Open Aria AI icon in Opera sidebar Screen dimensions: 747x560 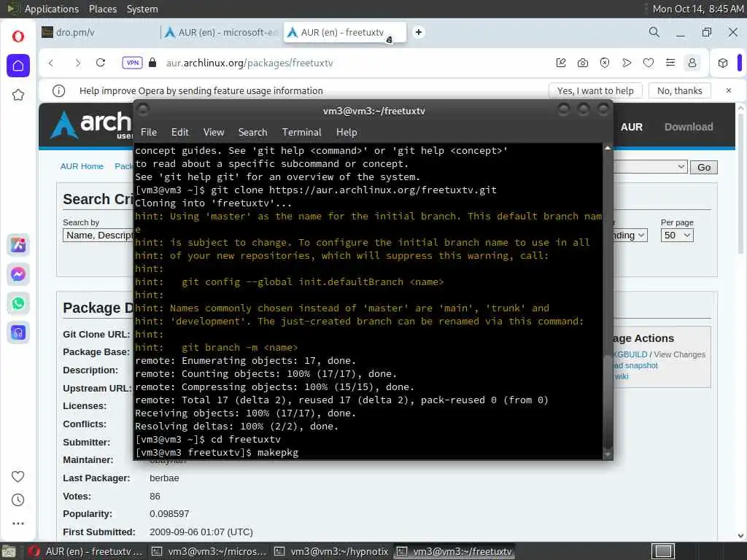tap(18, 245)
